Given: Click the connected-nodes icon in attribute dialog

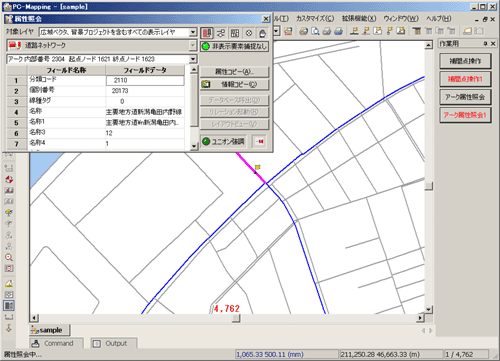Looking at the screenshot, I should 221,33.
